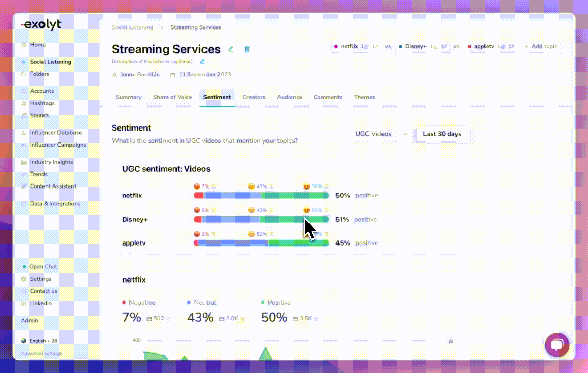Image resolution: width=588 pixels, height=373 pixels.
Task: Edit listener description pencil icon
Action: point(202,62)
